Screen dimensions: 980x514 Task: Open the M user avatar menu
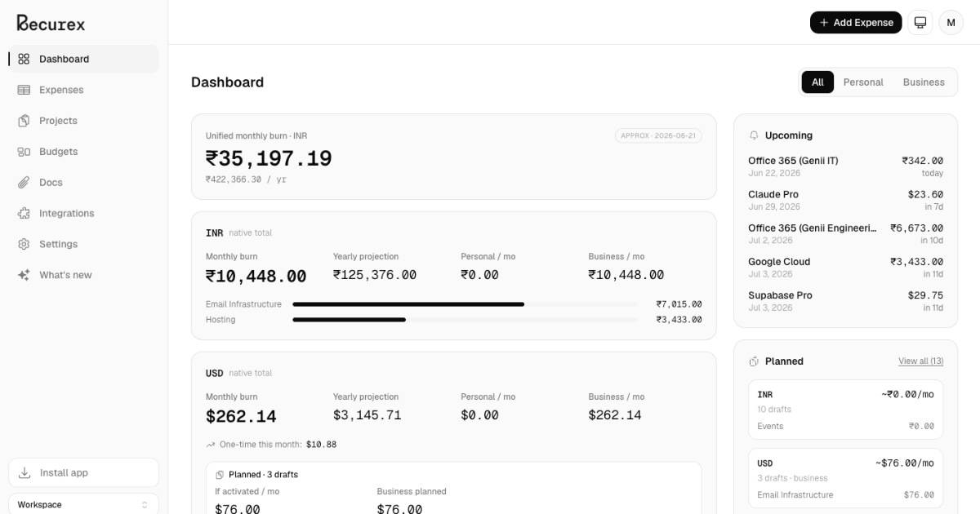point(951,23)
